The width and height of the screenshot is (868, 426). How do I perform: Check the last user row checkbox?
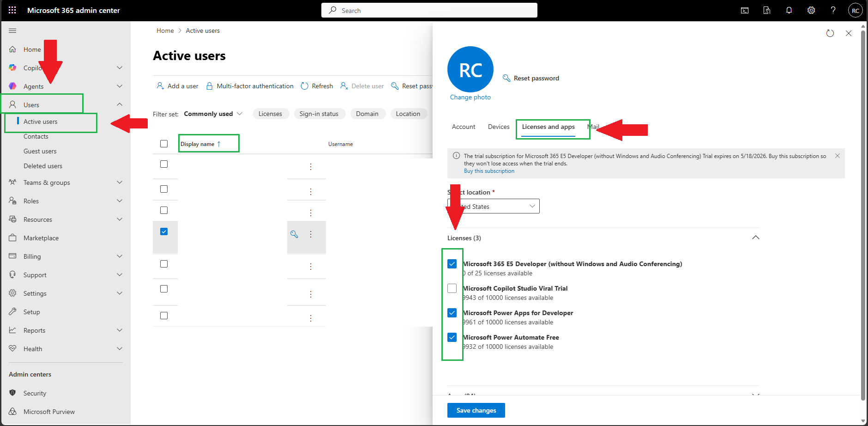164,316
